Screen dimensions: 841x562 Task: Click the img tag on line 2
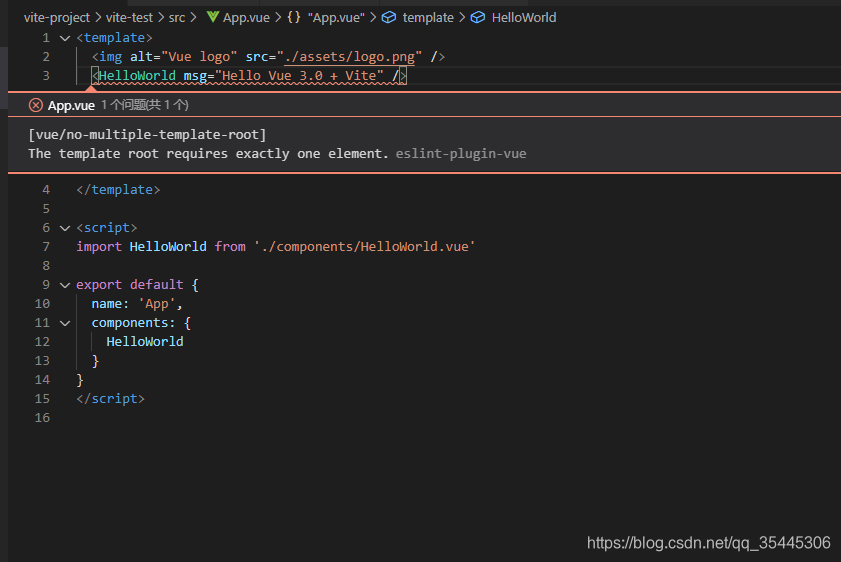click(x=110, y=57)
